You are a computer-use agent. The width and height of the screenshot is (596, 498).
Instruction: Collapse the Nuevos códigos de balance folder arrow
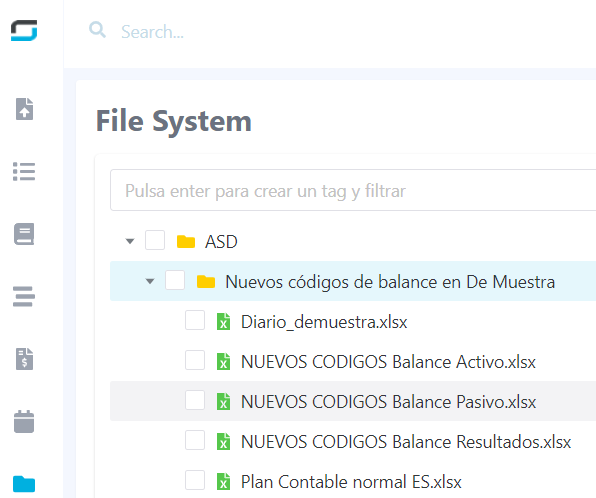[x=150, y=281]
